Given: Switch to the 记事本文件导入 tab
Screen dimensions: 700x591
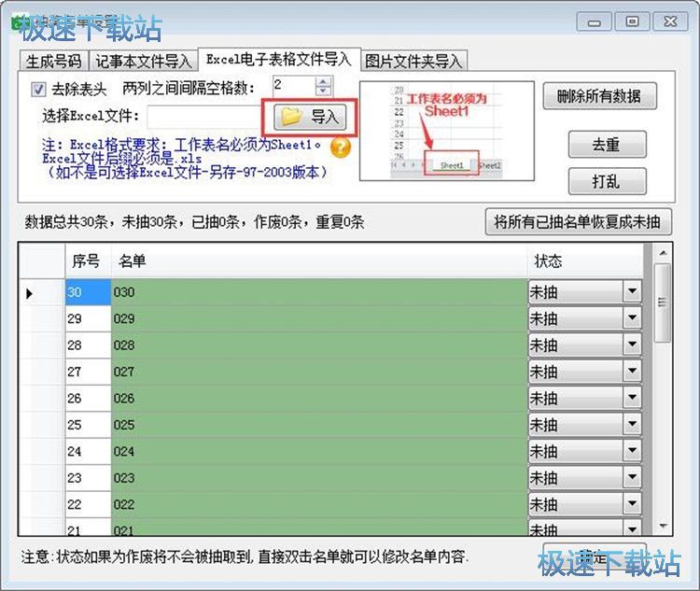Looking at the screenshot, I should (144, 62).
